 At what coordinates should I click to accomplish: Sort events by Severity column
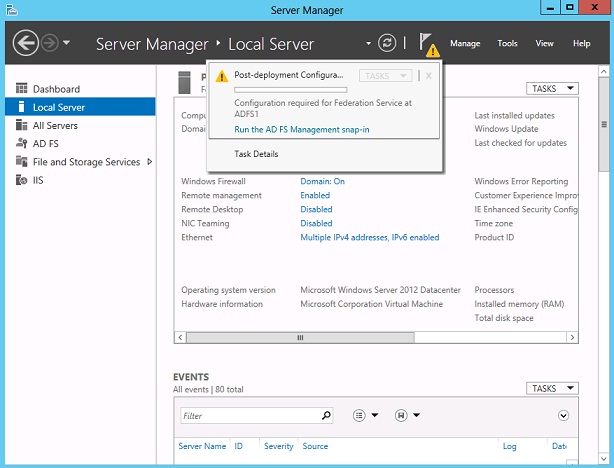278,446
